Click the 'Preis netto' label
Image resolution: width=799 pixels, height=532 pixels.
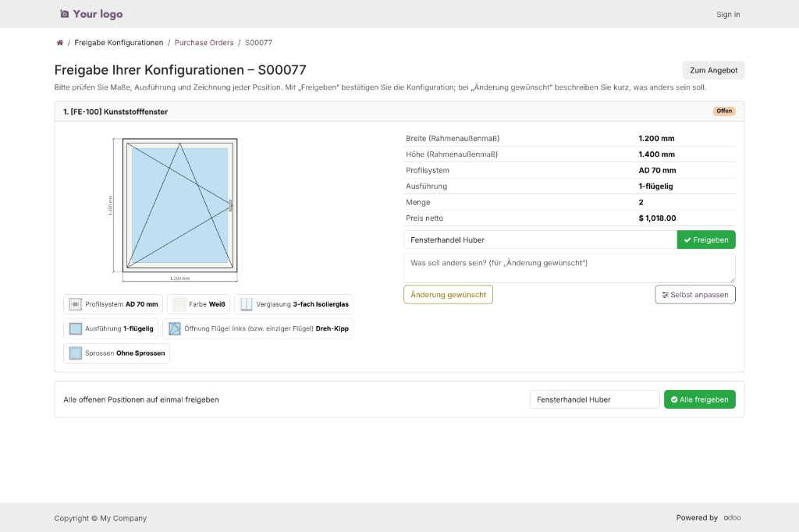(424, 218)
